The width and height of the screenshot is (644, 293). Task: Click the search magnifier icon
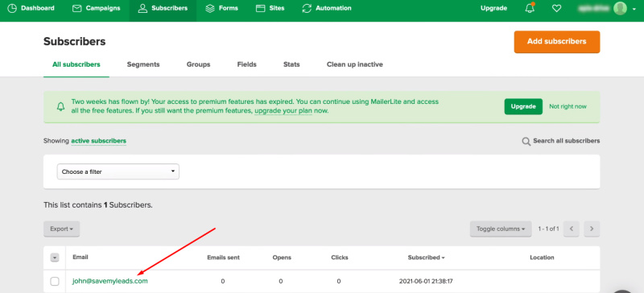(526, 142)
